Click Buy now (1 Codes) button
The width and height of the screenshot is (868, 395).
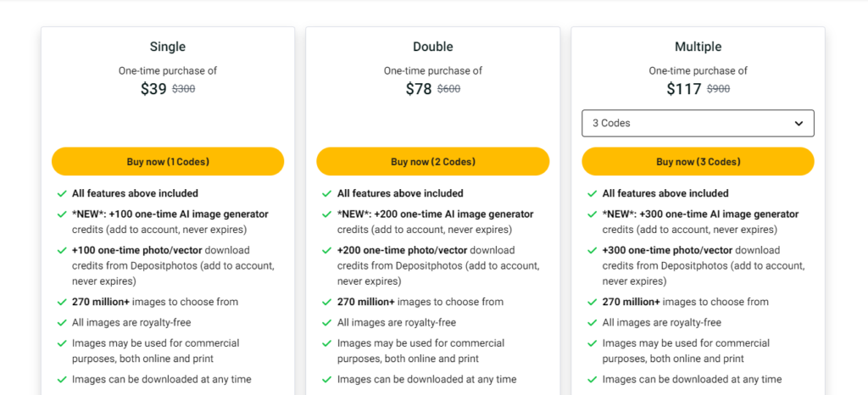[168, 161]
